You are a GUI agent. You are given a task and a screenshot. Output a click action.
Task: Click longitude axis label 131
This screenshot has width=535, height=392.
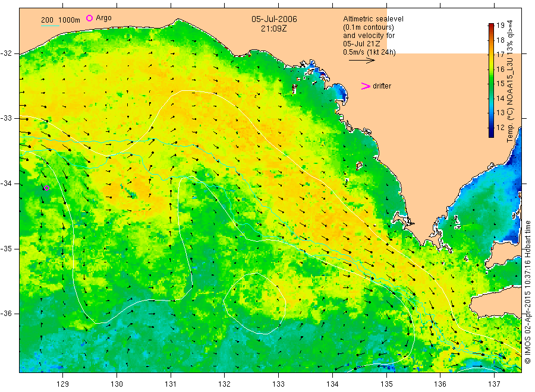click(171, 384)
